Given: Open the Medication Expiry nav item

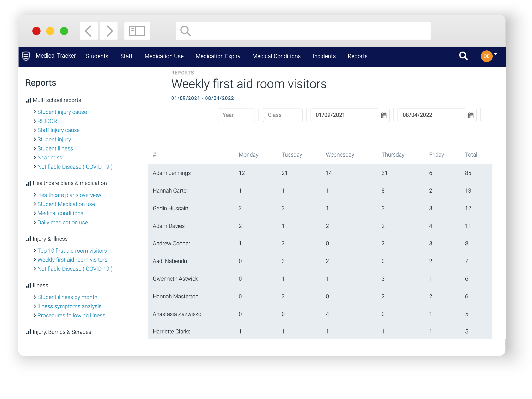Looking at the screenshot, I should pos(218,56).
